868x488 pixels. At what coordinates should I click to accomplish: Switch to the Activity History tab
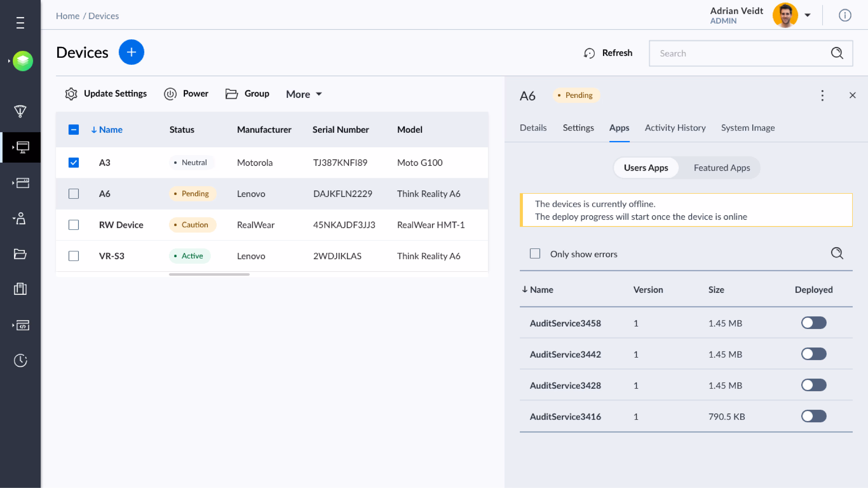(x=675, y=128)
